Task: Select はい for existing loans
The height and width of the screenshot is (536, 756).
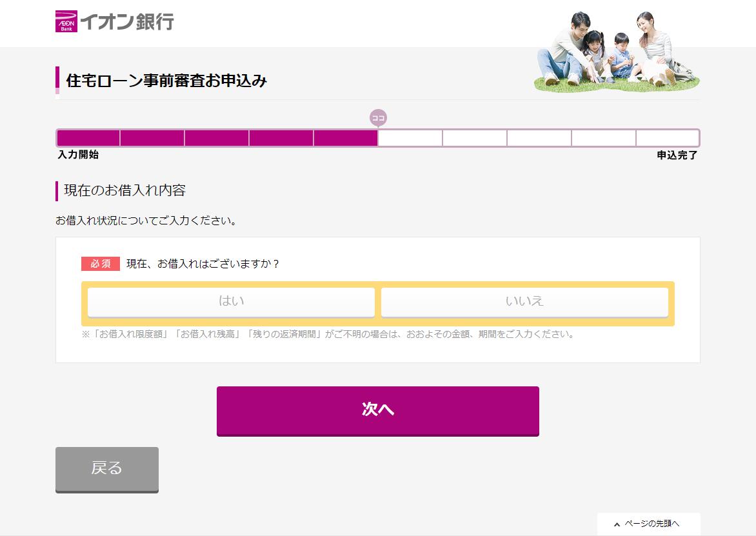Action: pyautogui.click(x=231, y=302)
